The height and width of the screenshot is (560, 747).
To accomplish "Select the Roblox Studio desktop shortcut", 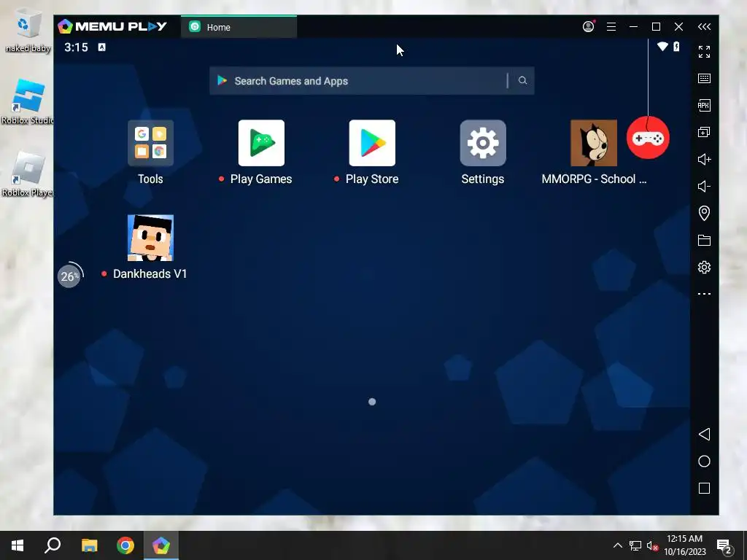I will 27,101.
